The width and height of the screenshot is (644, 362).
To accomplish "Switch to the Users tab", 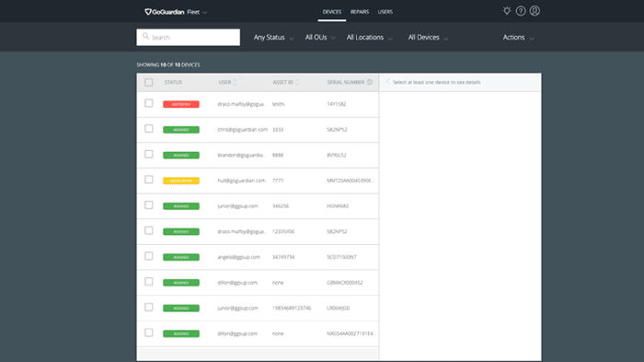I will pos(385,12).
